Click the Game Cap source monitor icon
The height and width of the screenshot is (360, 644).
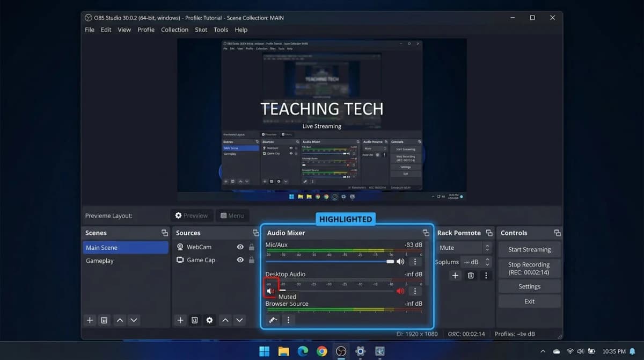coord(180,260)
